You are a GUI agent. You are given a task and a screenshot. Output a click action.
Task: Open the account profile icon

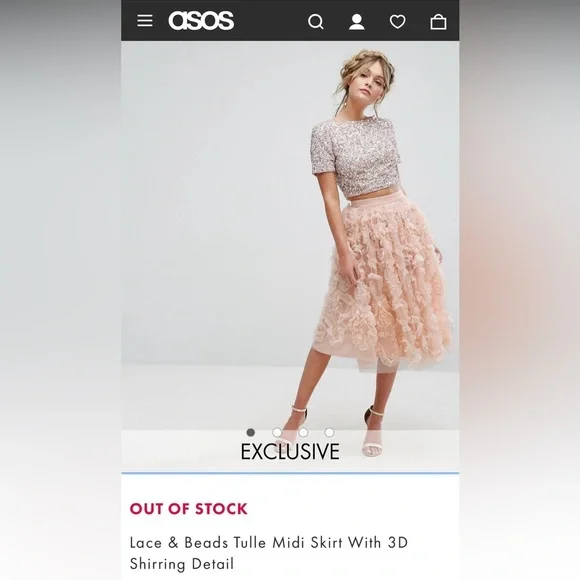point(357,21)
